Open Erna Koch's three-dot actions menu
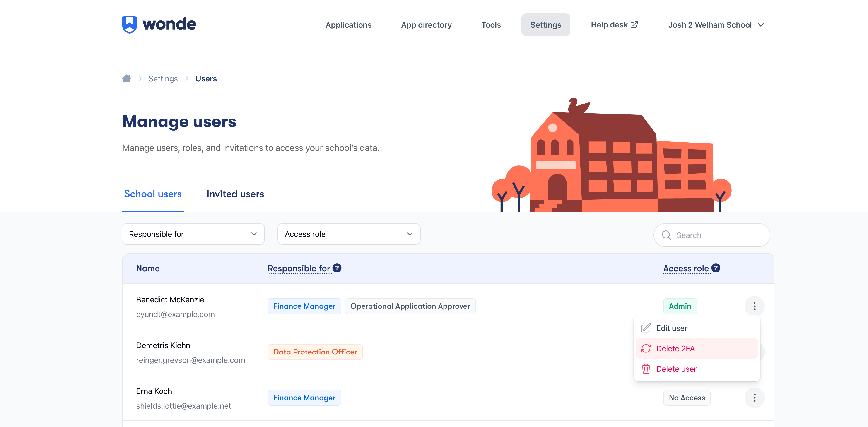 pyautogui.click(x=755, y=398)
